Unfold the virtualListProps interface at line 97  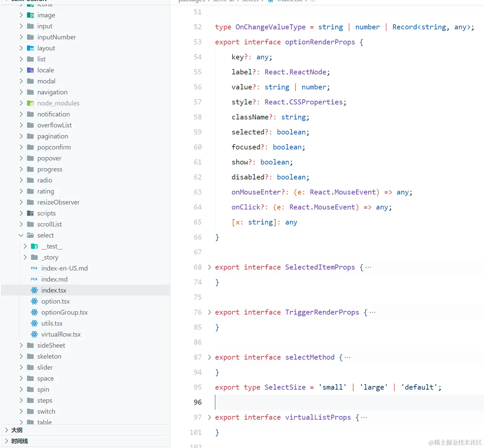click(x=209, y=417)
